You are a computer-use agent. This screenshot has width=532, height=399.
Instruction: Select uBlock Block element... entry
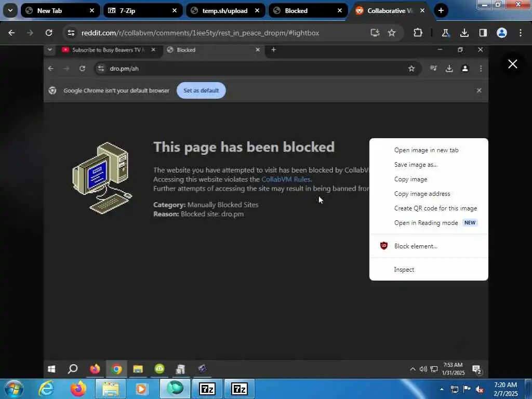click(429, 246)
